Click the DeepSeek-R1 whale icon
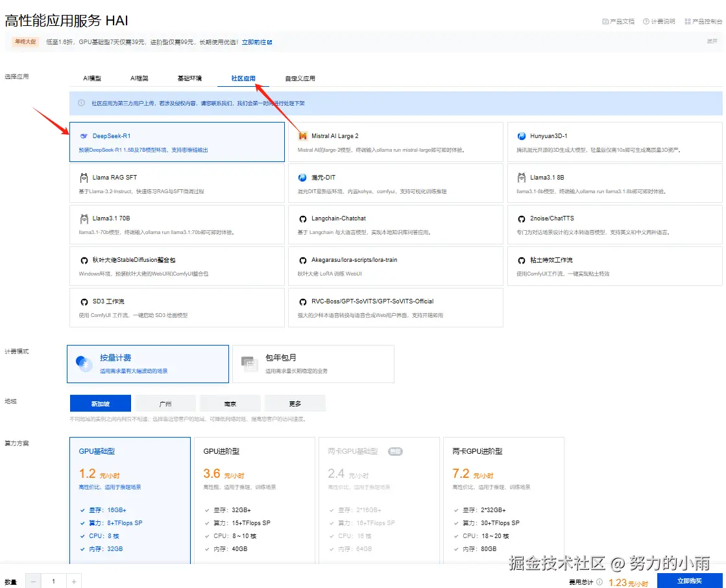The height and width of the screenshot is (588, 726). point(84,136)
